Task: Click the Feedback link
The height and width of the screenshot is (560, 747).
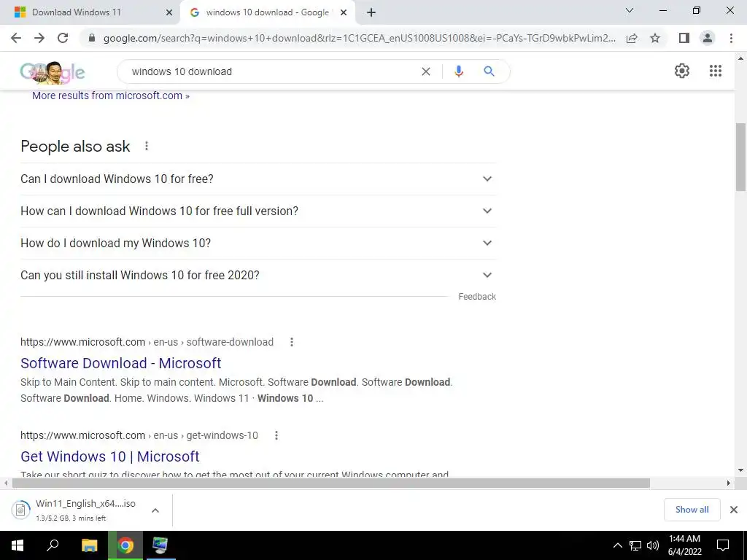Action: (477, 297)
